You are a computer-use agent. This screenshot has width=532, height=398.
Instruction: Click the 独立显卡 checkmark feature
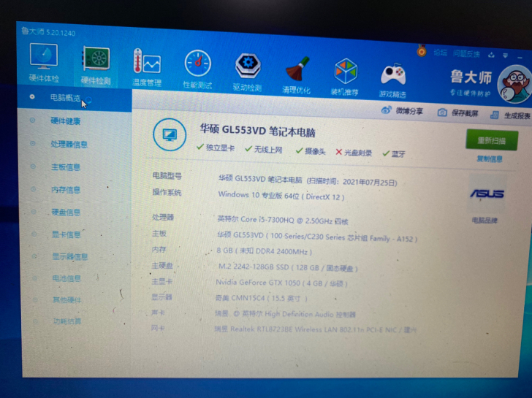click(216, 148)
